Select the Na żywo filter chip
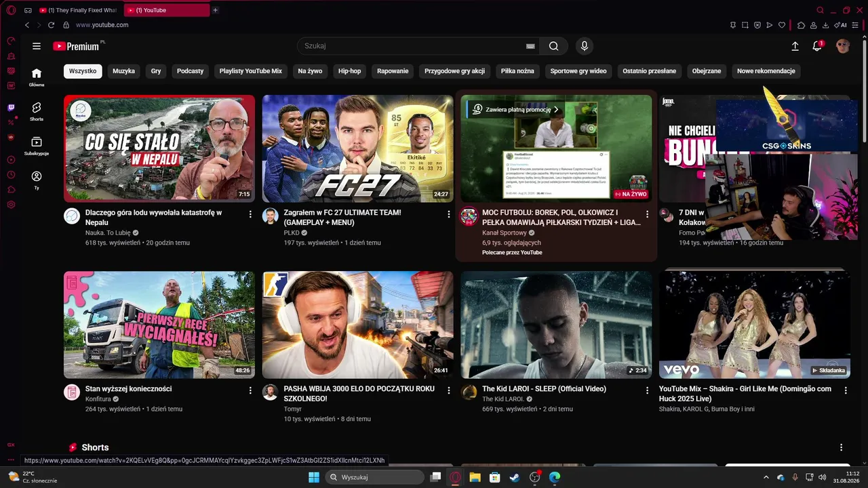Image resolution: width=868 pixels, height=488 pixels. pyautogui.click(x=310, y=71)
